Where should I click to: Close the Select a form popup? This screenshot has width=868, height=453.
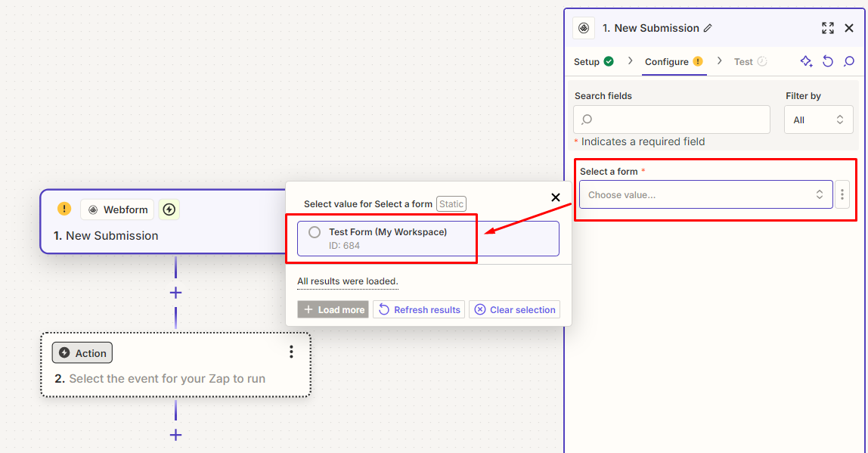coord(556,197)
